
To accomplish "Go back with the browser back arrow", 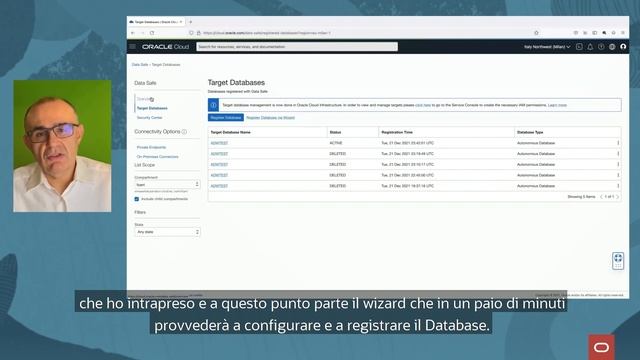I will point(133,33).
